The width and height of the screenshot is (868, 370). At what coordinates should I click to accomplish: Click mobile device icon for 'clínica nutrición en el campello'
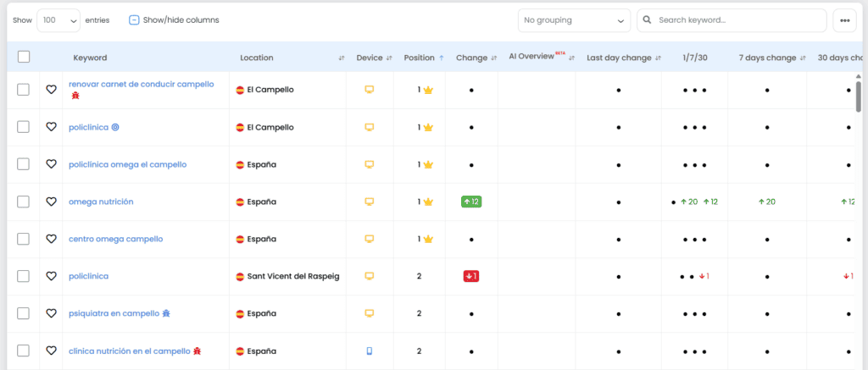click(x=369, y=351)
